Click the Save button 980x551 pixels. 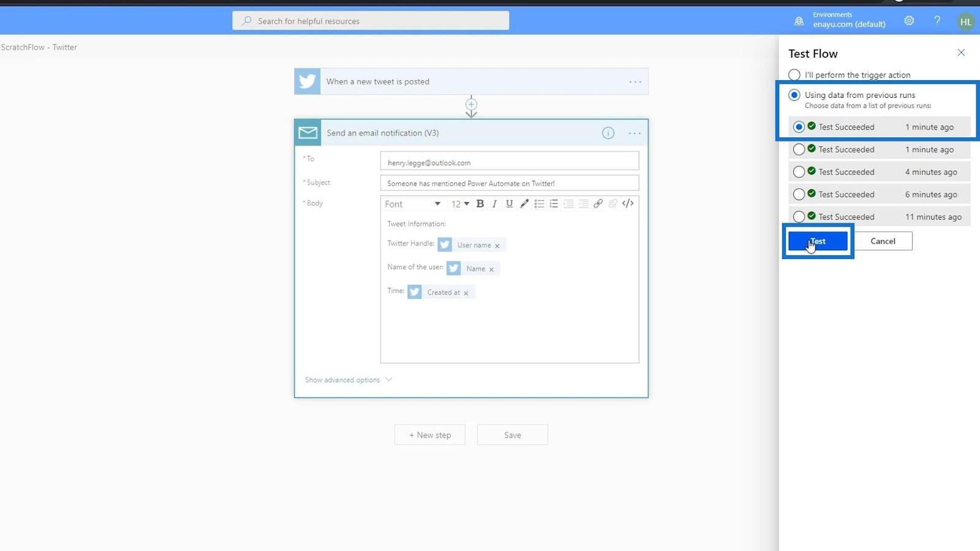click(513, 435)
